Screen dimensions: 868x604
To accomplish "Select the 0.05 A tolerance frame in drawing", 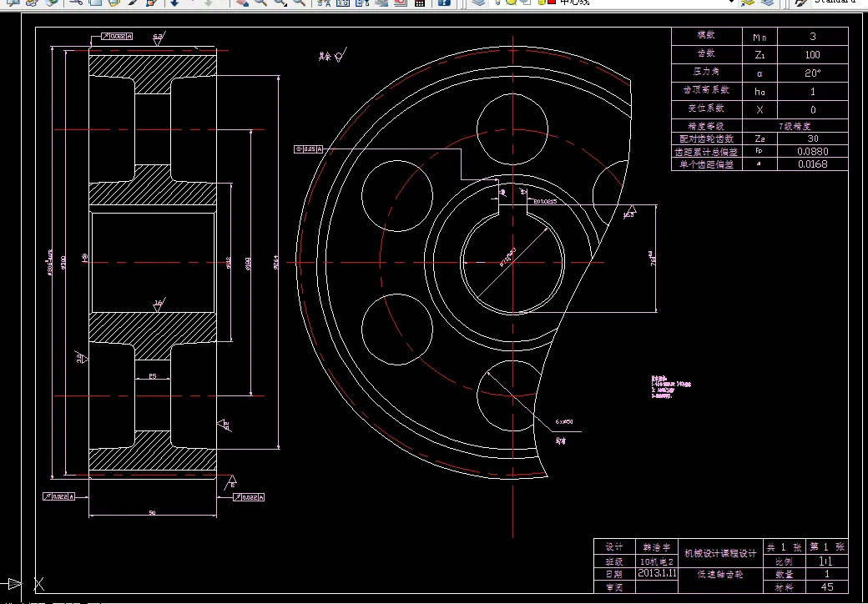I will [309, 149].
